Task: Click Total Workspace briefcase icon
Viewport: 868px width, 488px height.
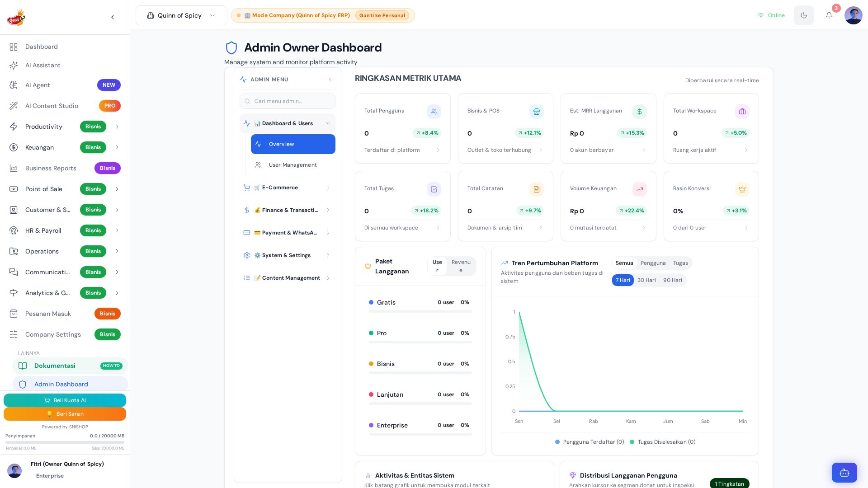Action: [x=742, y=112]
